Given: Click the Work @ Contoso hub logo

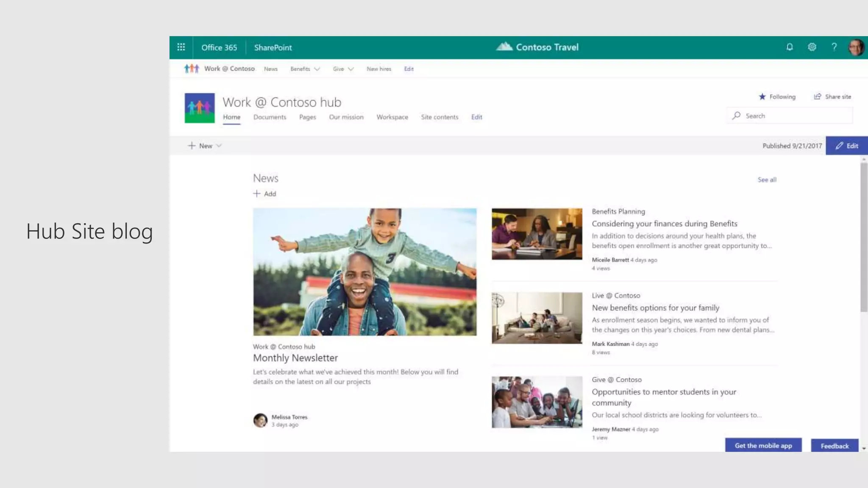Looking at the screenshot, I should [x=200, y=108].
